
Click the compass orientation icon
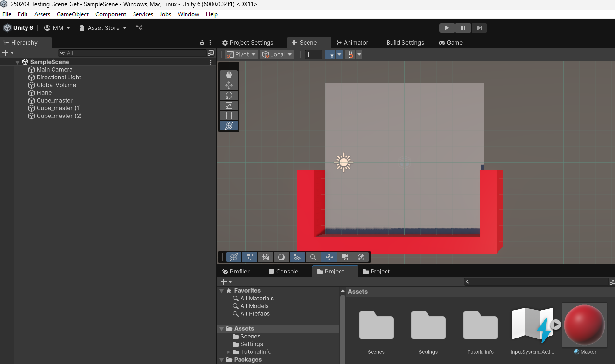(361, 257)
